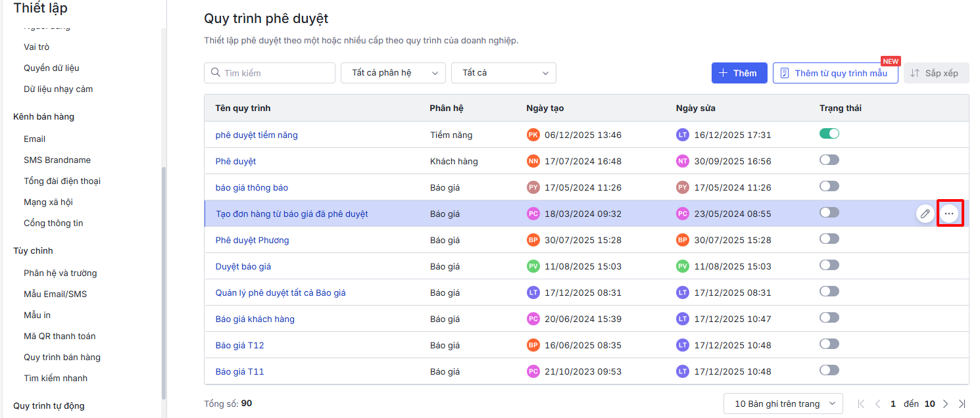Click the pencil edit icon on highlighted row
The width and height of the screenshot is (980, 418).
click(x=925, y=214)
